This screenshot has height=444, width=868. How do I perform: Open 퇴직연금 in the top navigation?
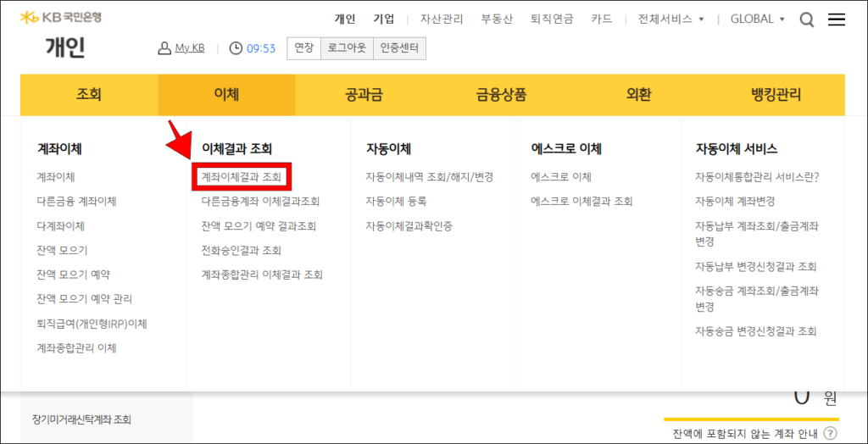(x=552, y=19)
